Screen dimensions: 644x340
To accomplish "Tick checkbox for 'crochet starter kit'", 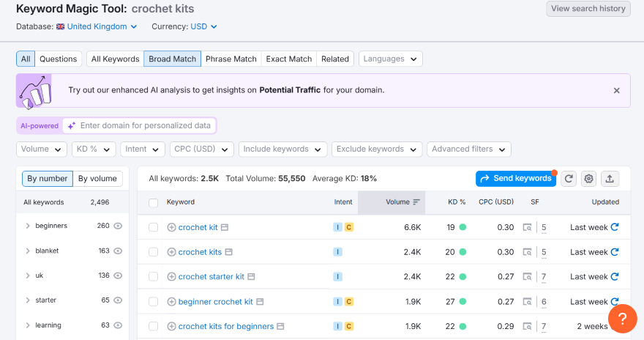I will pyautogui.click(x=153, y=277).
